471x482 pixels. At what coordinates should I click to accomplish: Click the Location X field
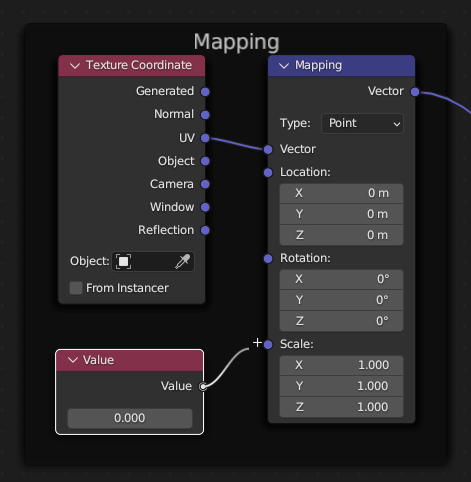pyautogui.click(x=341, y=193)
